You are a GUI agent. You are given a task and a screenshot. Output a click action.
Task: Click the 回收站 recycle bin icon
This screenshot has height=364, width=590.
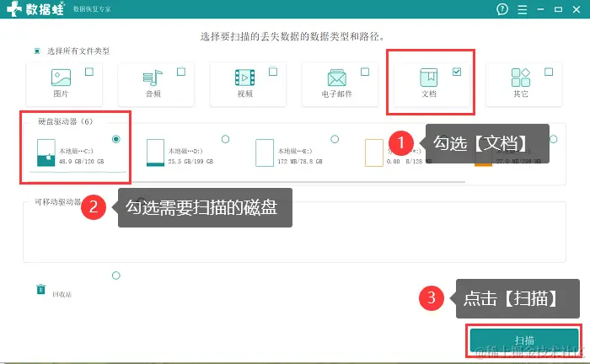[x=41, y=289]
